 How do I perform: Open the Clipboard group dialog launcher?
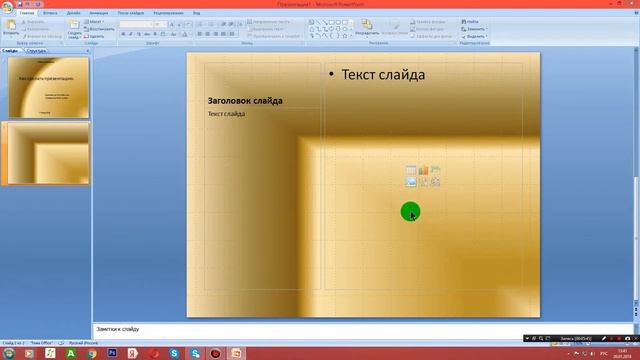click(x=62, y=43)
